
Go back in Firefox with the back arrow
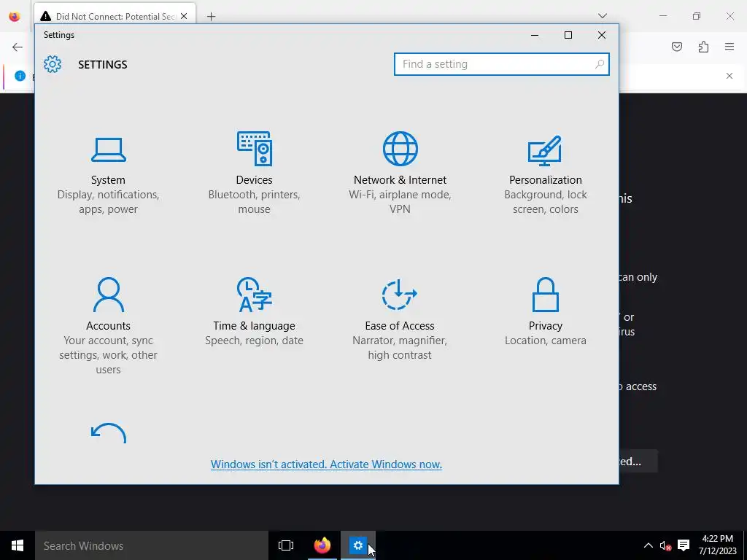[18, 47]
